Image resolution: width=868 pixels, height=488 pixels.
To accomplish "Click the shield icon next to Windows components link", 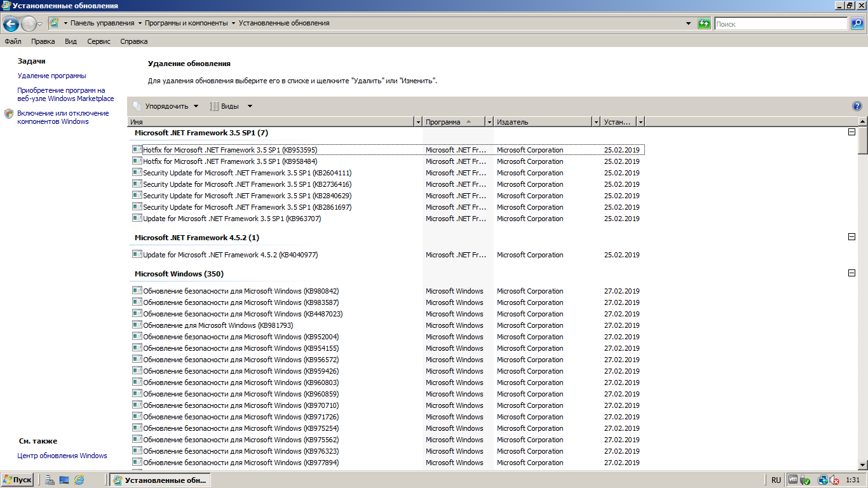I will coord(8,114).
